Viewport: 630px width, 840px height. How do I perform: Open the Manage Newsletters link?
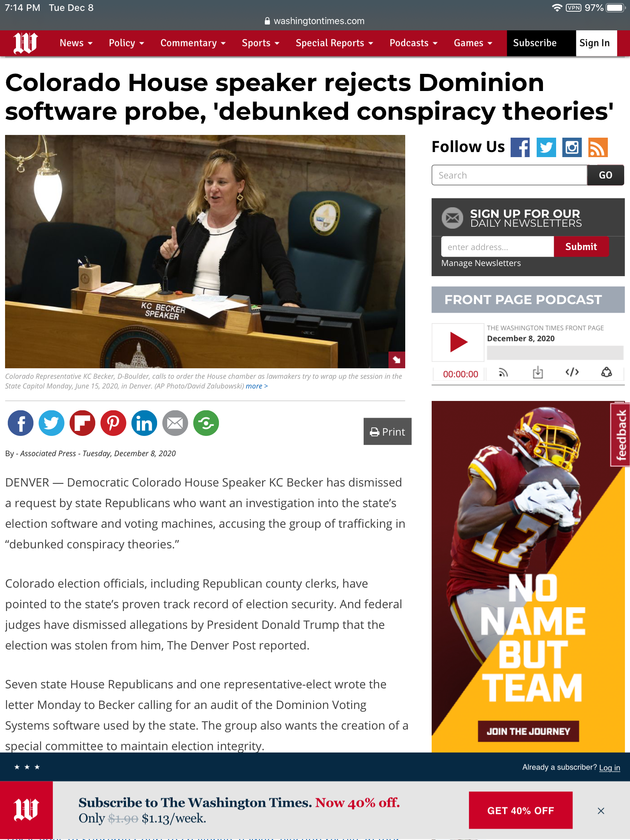(481, 263)
